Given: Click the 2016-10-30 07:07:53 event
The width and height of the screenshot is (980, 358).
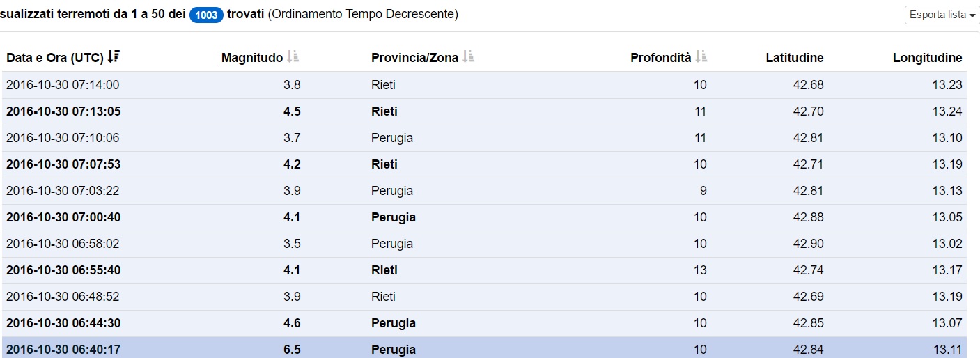Looking at the screenshot, I should click(x=63, y=164).
